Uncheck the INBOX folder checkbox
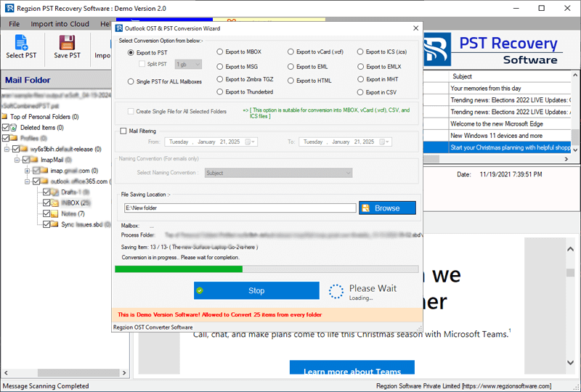581x392 pixels. click(46, 203)
